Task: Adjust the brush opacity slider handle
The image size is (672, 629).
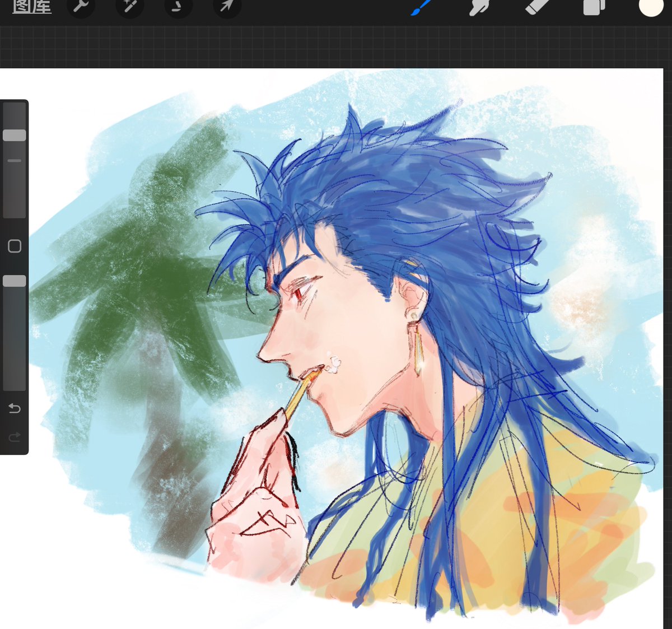Action: pos(15,281)
